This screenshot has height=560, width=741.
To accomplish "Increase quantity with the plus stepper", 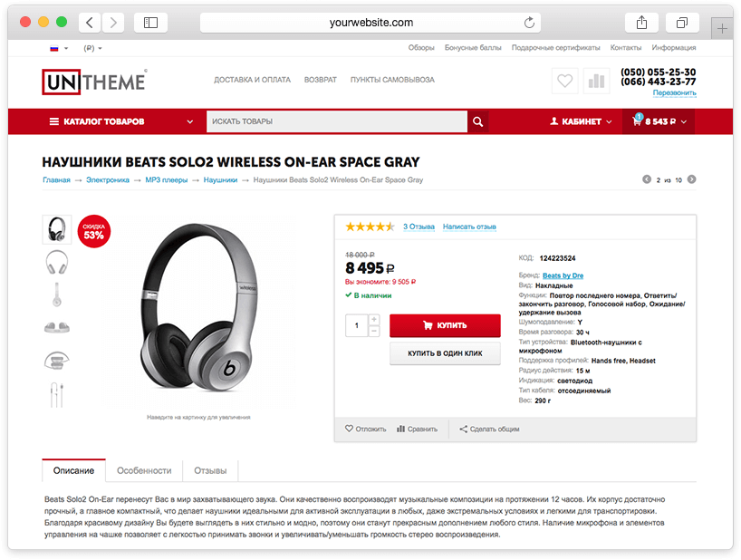I will (374, 320).
